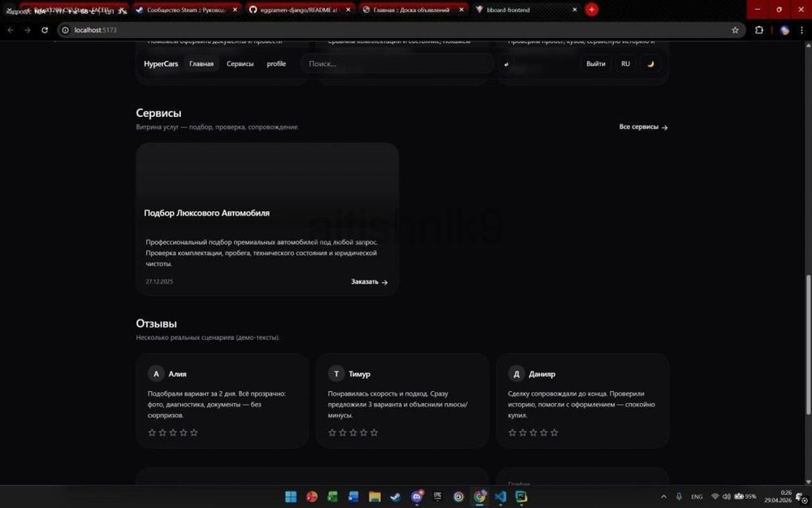This screenshot has width=812, height=508.
Task: Open the Сервисы nav item
Action: (240, 63)
